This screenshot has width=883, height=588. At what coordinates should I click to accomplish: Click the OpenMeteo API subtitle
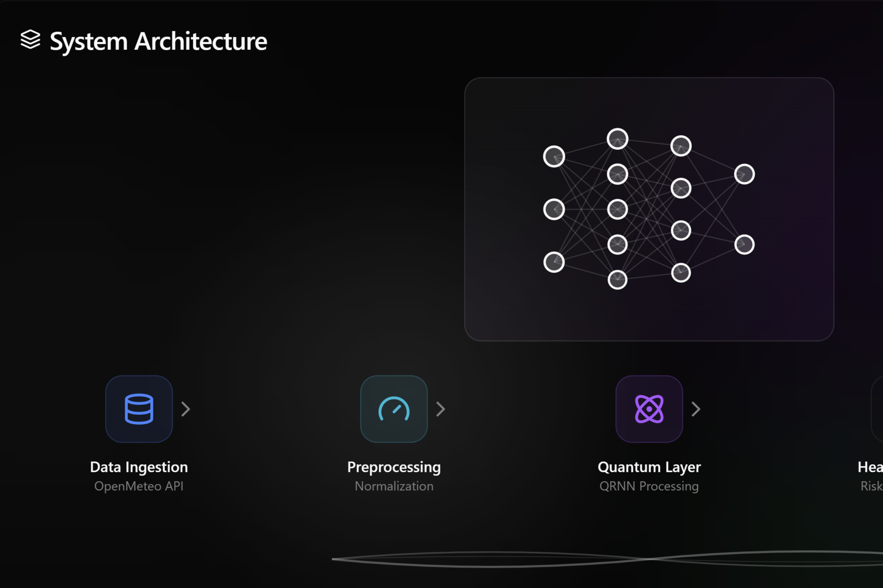pyautogui.click(x=139, y=486)
